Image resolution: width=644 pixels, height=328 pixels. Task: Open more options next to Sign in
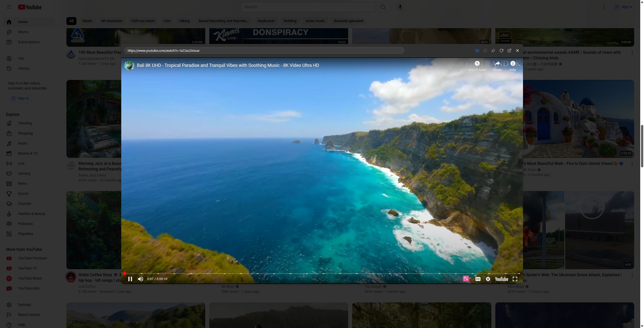(x=604, y=7)
